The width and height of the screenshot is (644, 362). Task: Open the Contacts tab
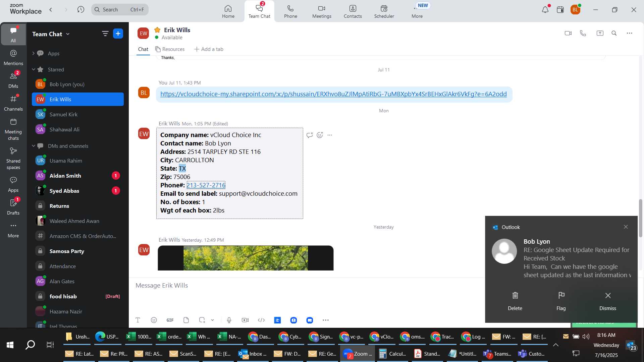click(x=353, y=11)
